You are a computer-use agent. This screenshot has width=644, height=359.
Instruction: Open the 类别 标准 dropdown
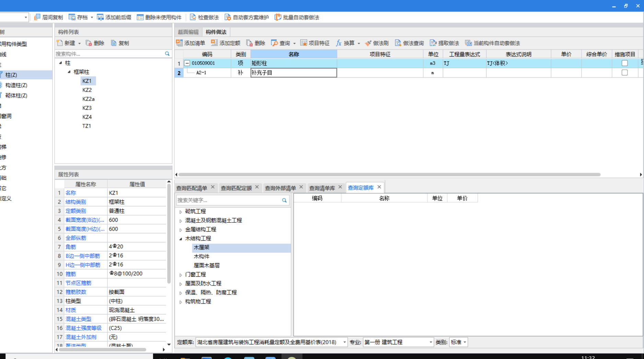[465, 342]
